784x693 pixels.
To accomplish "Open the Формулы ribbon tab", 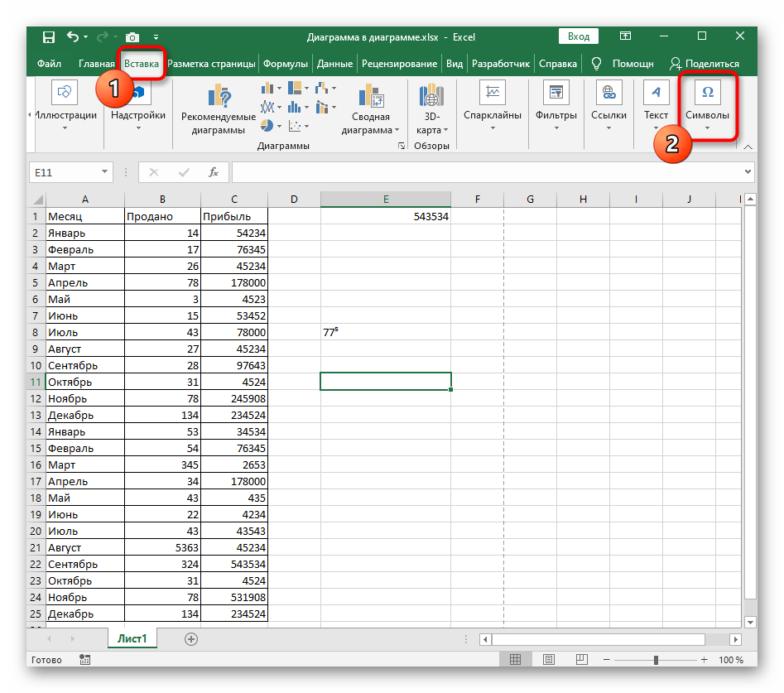I will [286, 64].
